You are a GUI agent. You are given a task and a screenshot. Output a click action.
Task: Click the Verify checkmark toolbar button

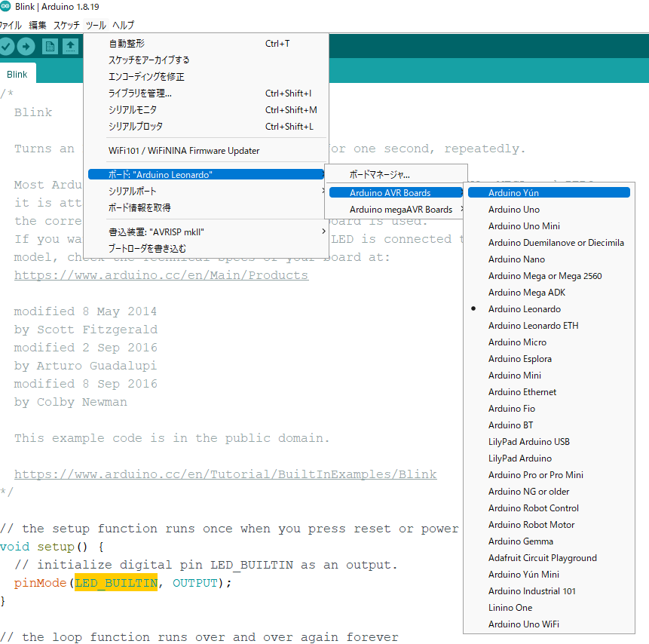point(7,47)
